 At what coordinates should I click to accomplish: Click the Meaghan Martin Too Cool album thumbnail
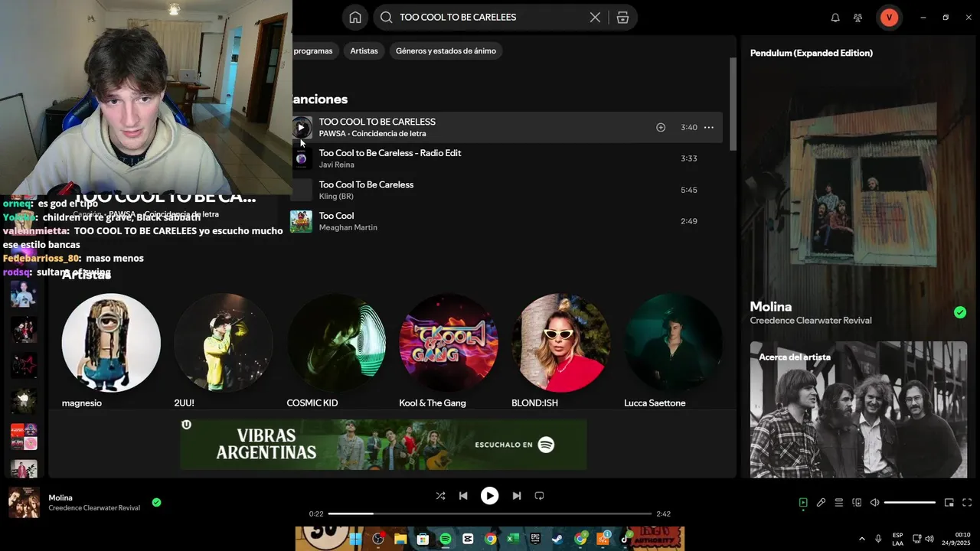click(301, 221)
